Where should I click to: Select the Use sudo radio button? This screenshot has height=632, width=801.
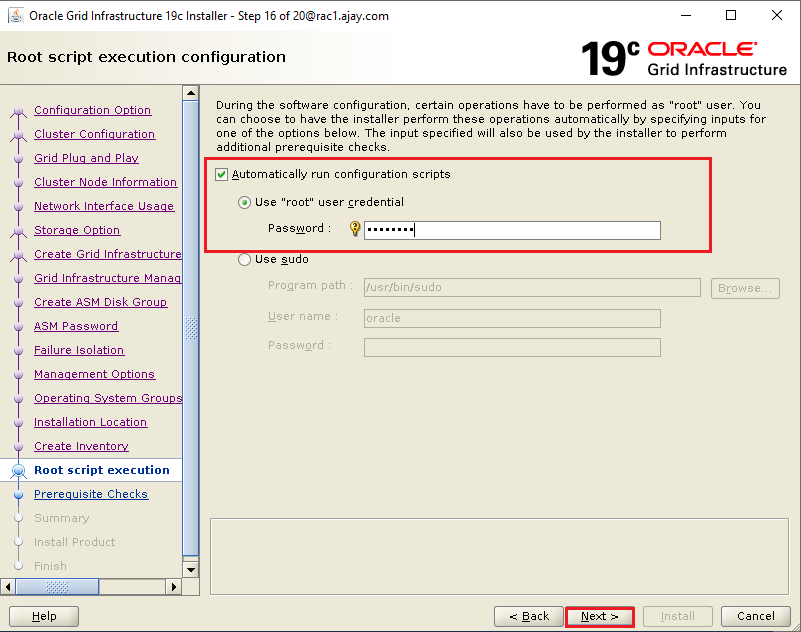[244, 260]
